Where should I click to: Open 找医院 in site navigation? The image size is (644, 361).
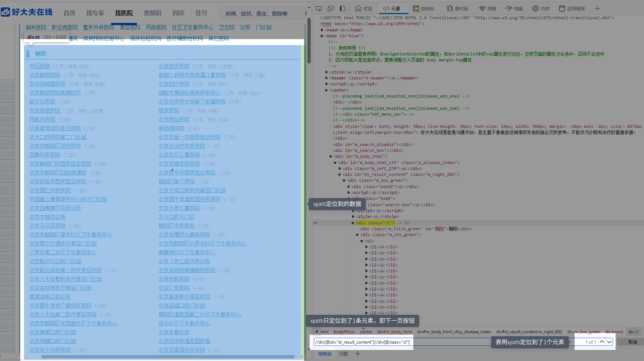click(x=124, y=13)
